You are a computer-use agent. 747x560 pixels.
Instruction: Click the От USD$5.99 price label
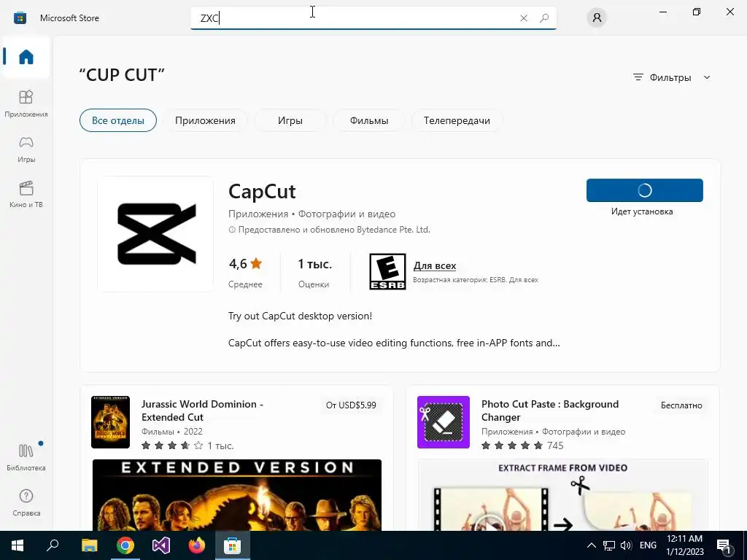pos(351,405)
